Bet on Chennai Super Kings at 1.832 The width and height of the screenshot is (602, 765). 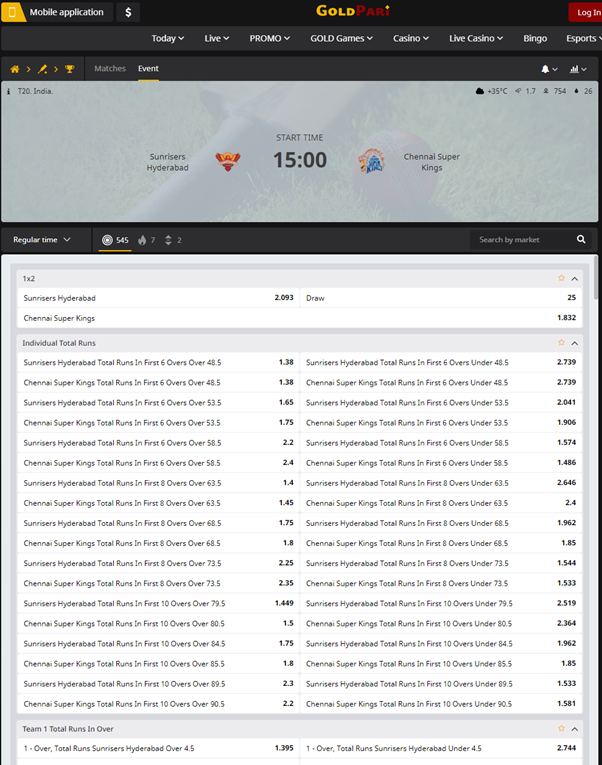[300, 318]
